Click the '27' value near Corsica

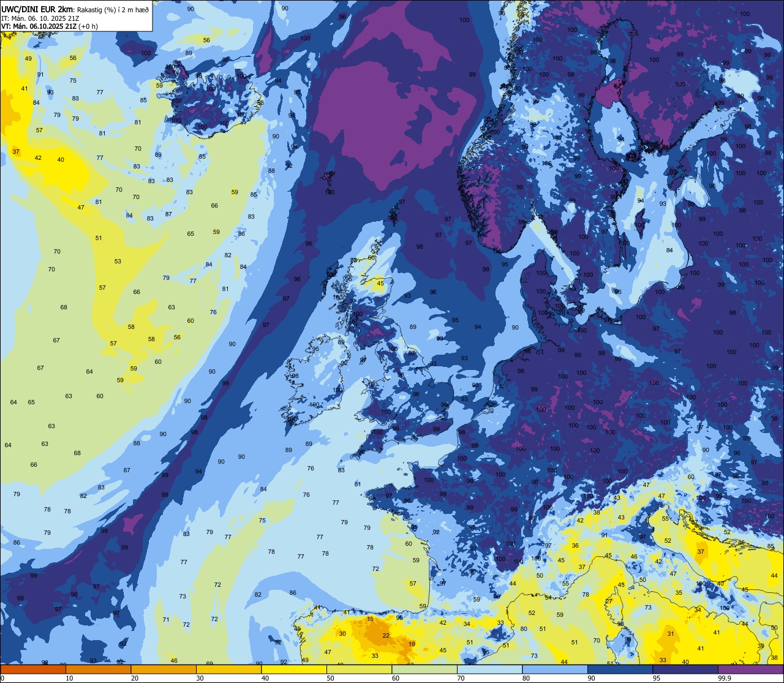point(609,602)
